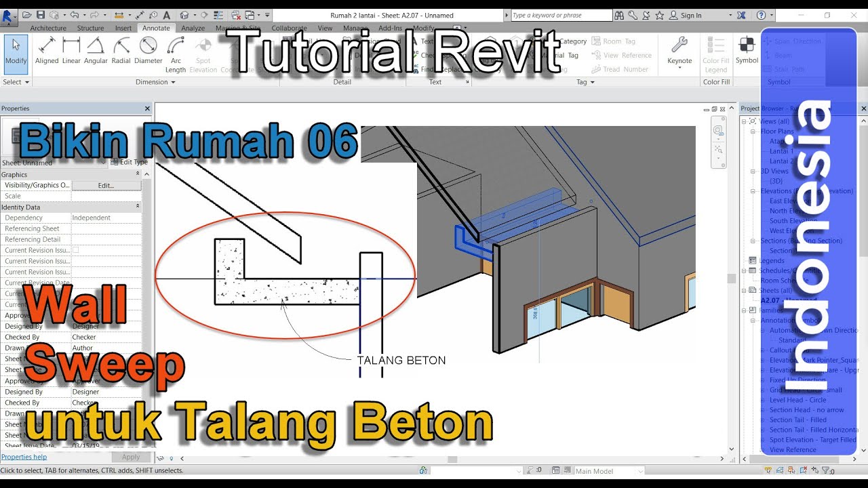Switch to the Analyze ribbon tab
868x488 pixels.
[x=193, y=28]
